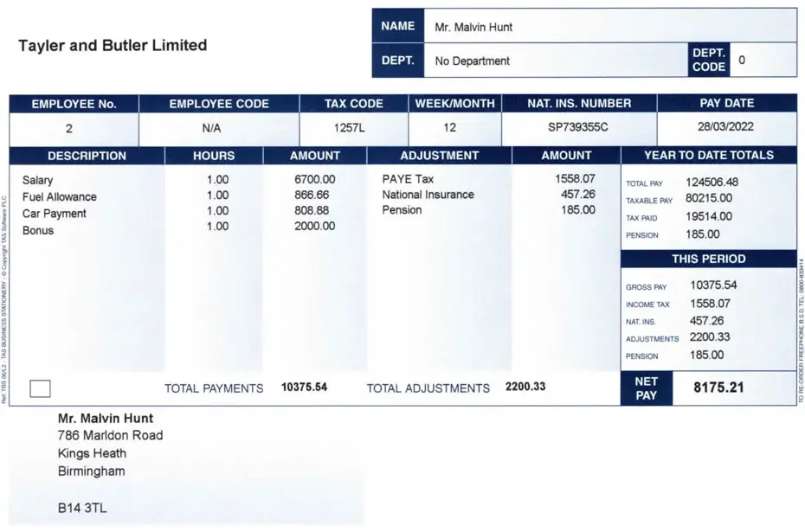This screenshot has height=532, width=805.
Task: Click fuel allowance amount 866.66
Action: (312, 195)
